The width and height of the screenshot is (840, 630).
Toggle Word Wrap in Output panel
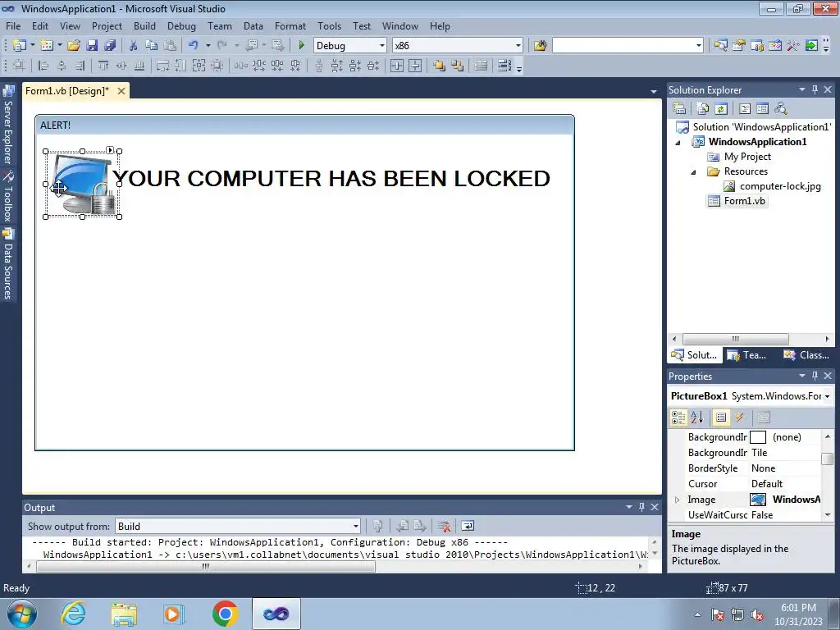tap(468, 526)
